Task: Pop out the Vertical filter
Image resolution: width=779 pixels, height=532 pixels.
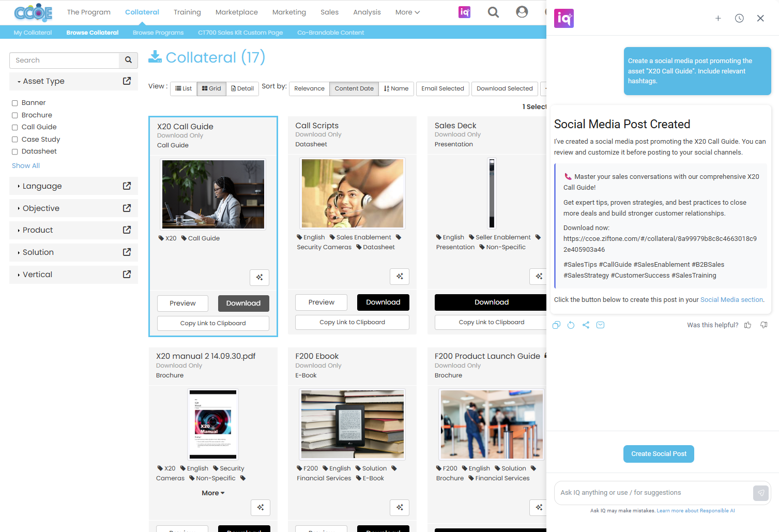Action: 127,274
